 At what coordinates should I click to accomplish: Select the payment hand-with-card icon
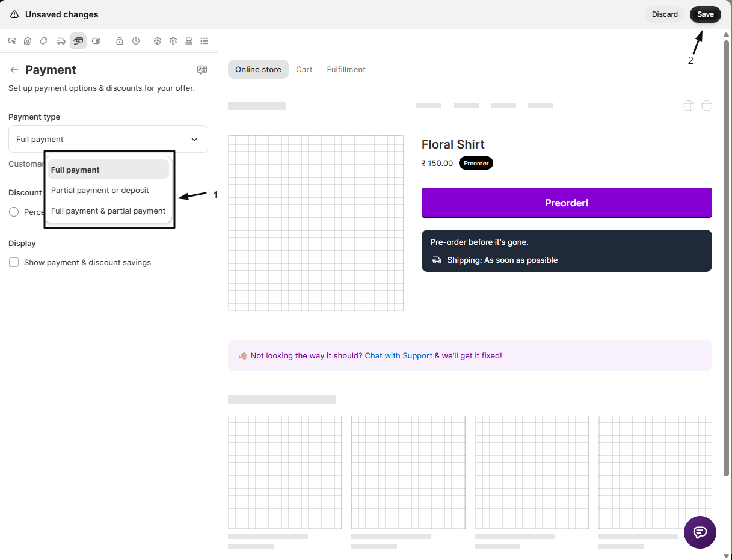point(78,41)
